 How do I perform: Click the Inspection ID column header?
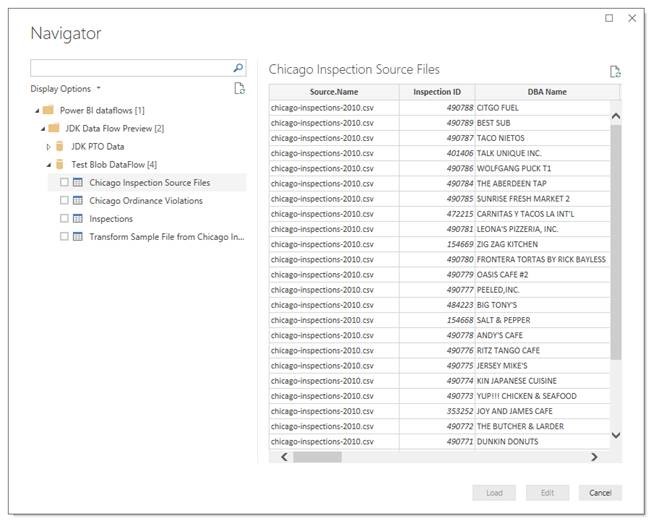437,92
